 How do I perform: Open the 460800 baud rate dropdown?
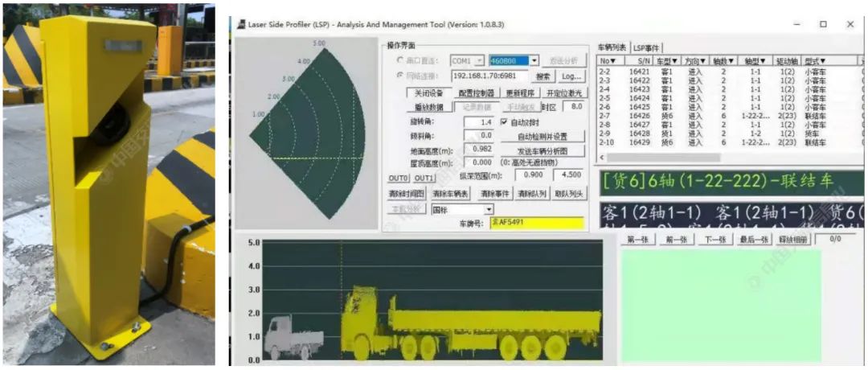[534, 61]
